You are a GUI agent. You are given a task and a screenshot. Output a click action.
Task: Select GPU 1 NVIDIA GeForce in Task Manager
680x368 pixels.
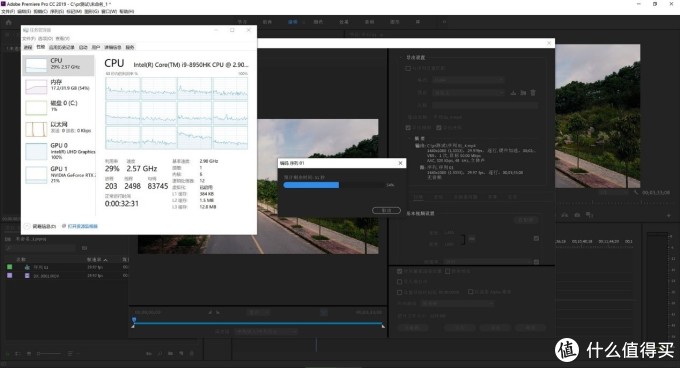pos(58,174)
